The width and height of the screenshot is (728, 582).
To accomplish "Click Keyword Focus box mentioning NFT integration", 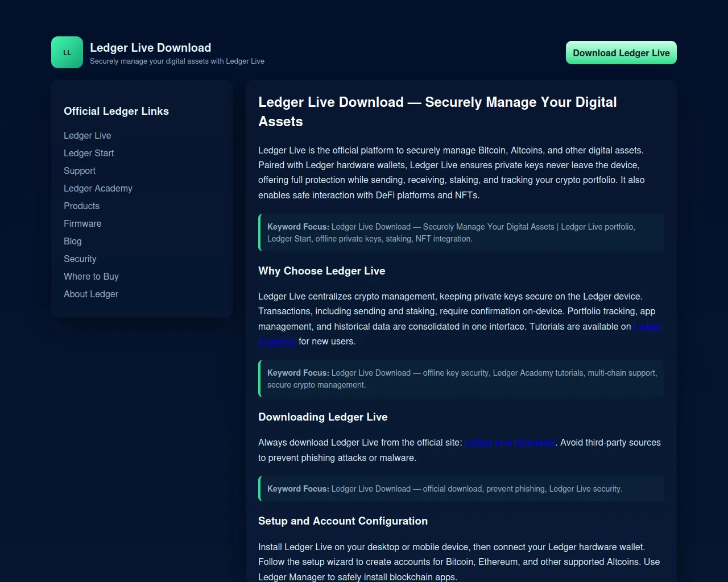I will (461, 232).
